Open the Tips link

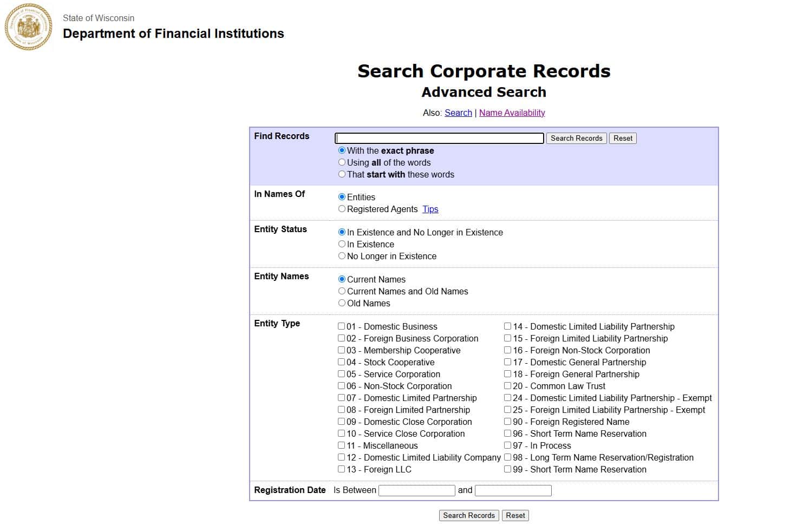[x=430, y=209]
